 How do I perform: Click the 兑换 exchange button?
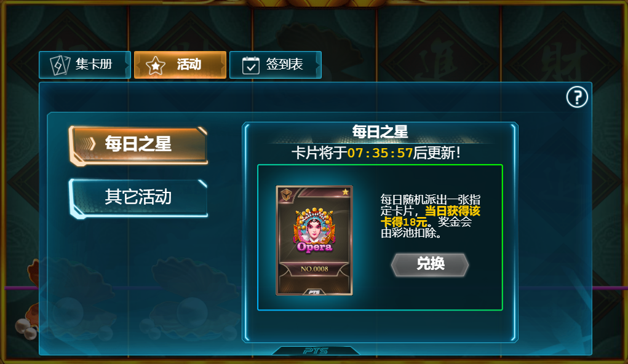430,264
